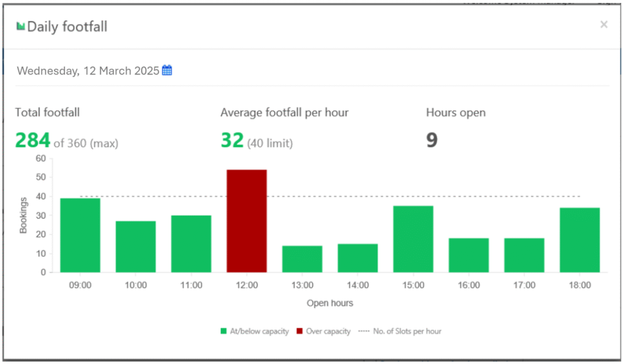Image resolution: width=623 pixels, height=364 pixels.
Task: Toggle At/below capacity legend entry
Action: point(255,331)
